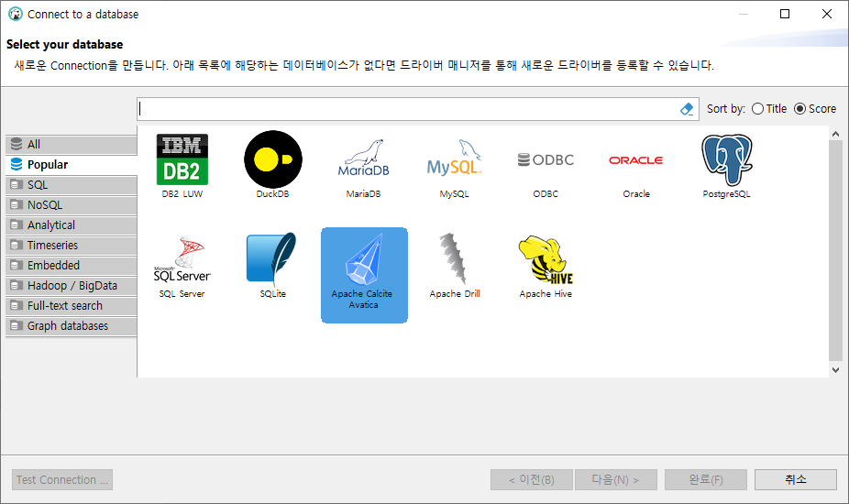Open the SQL category
Image resolution: width=849 pixels, height=504 pixels.
pos(71,184)
